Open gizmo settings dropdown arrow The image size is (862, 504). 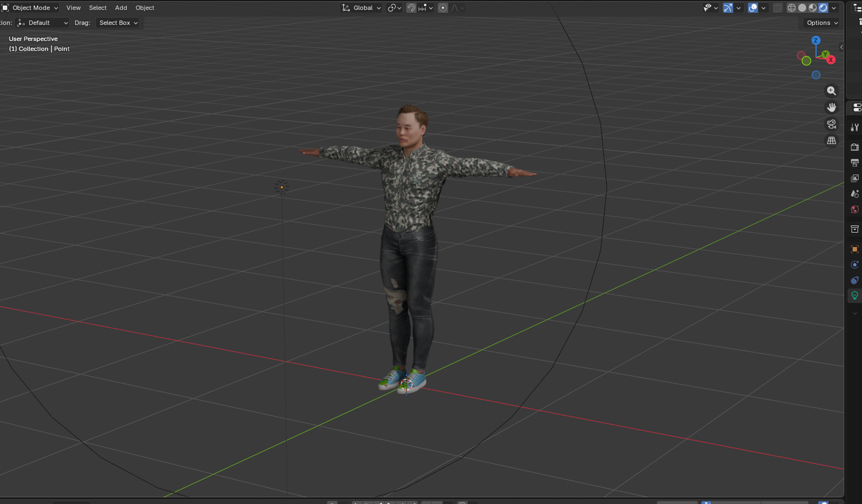[x=738, y=7]
